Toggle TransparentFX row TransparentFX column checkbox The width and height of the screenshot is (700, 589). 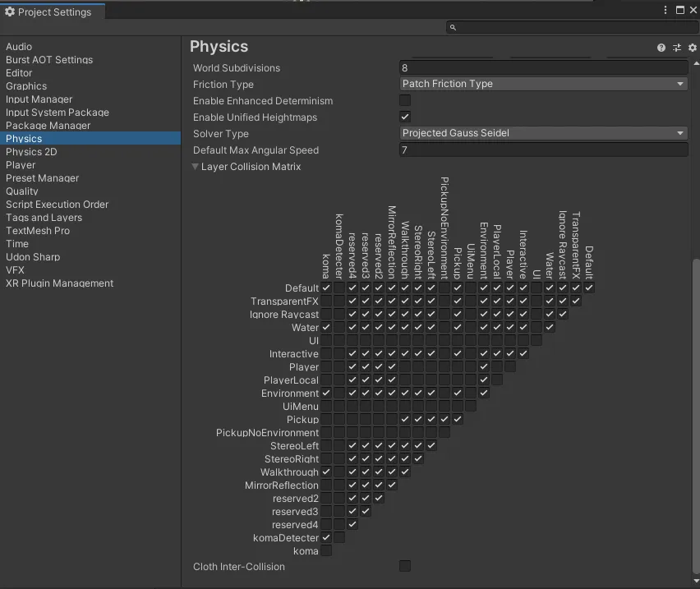tap(576, 301)
